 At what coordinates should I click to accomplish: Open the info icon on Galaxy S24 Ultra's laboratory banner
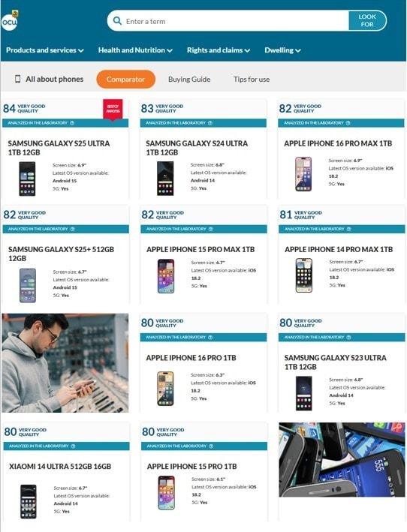click(210, 123)
